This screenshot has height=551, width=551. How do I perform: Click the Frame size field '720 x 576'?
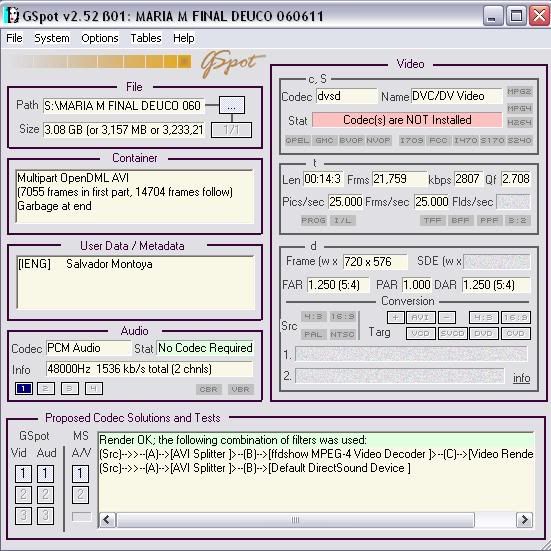(375, 261)
